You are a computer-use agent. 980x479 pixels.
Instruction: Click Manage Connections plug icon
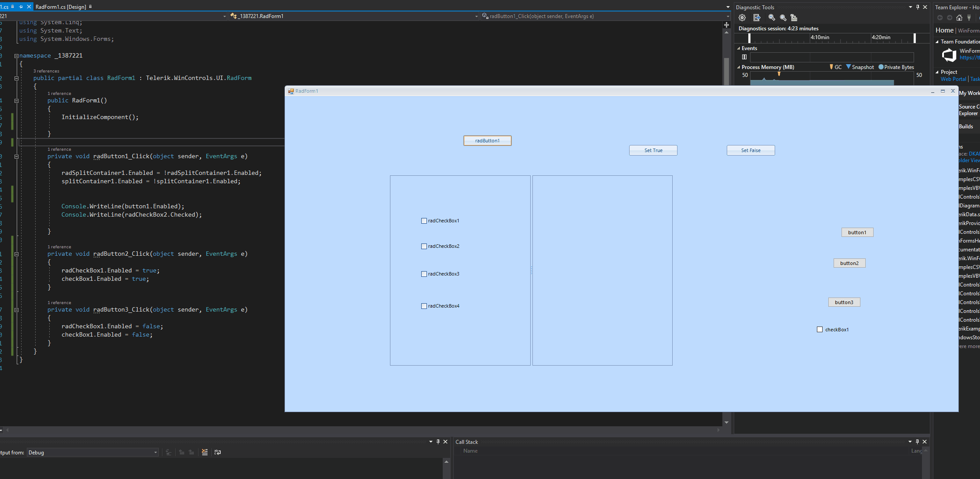[969, 18]
